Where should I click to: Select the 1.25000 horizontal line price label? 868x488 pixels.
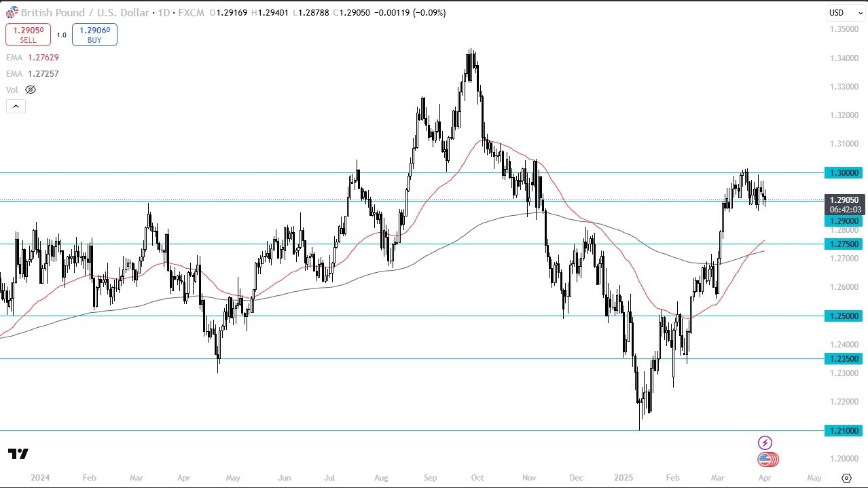843,316
